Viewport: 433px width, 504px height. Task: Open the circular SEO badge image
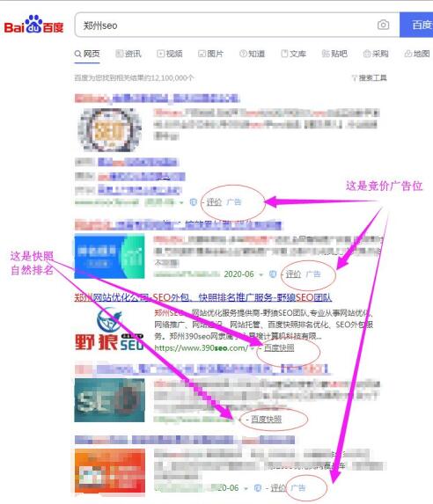click(109, 130)
